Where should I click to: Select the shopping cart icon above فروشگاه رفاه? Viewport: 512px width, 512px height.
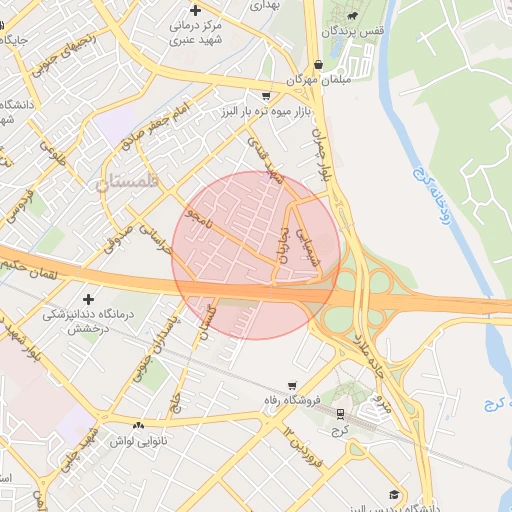292,386
